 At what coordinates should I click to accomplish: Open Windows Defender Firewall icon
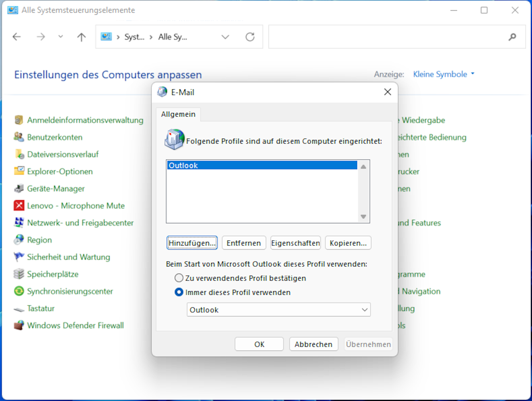tap(19, 325)
